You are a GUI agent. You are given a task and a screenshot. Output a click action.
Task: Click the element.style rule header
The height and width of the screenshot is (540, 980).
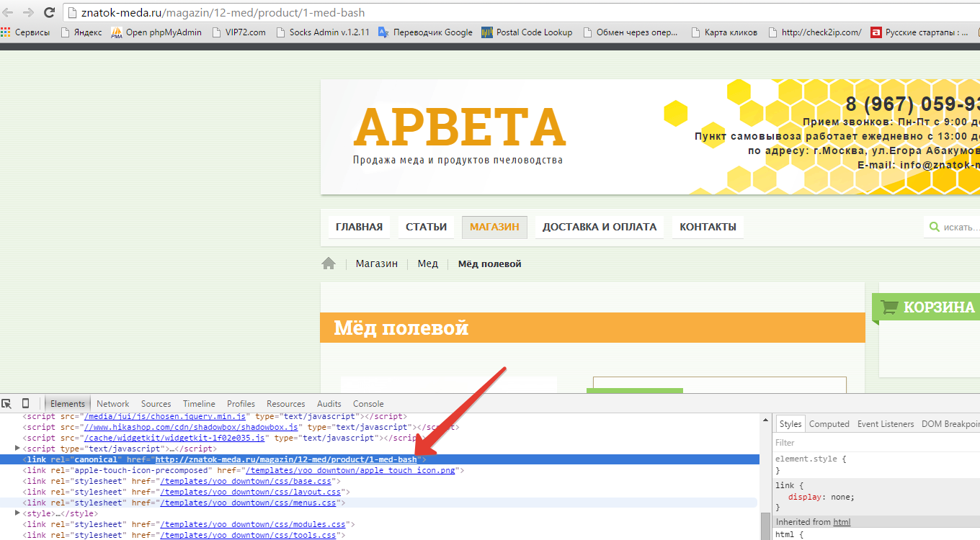coord(811,459)
